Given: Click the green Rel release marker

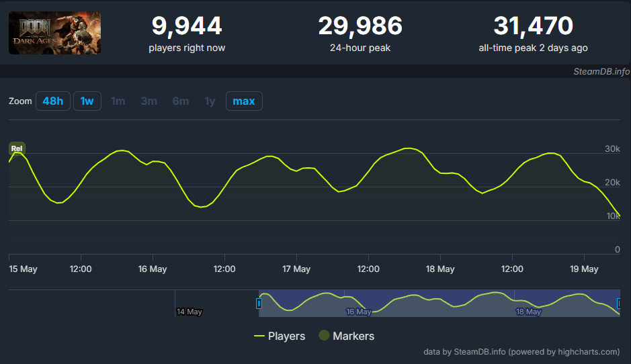Looking at the screenshot, I should pos(17,148).
